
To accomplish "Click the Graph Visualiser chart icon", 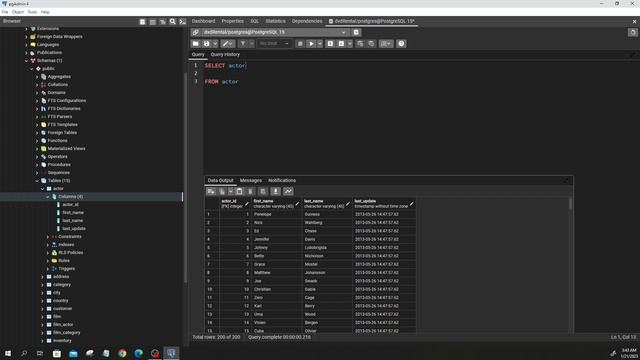I will [x=288, y=191].
